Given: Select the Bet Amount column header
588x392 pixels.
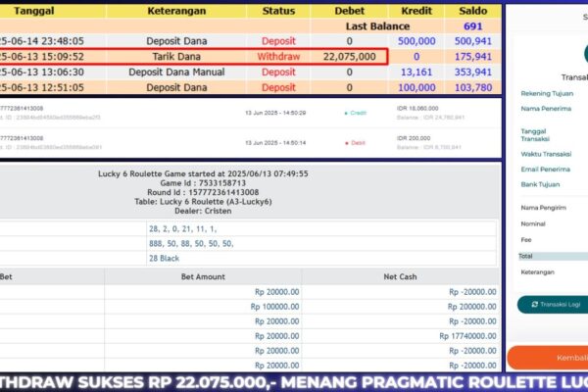Looking at the screenshot, I should [203, 276].
